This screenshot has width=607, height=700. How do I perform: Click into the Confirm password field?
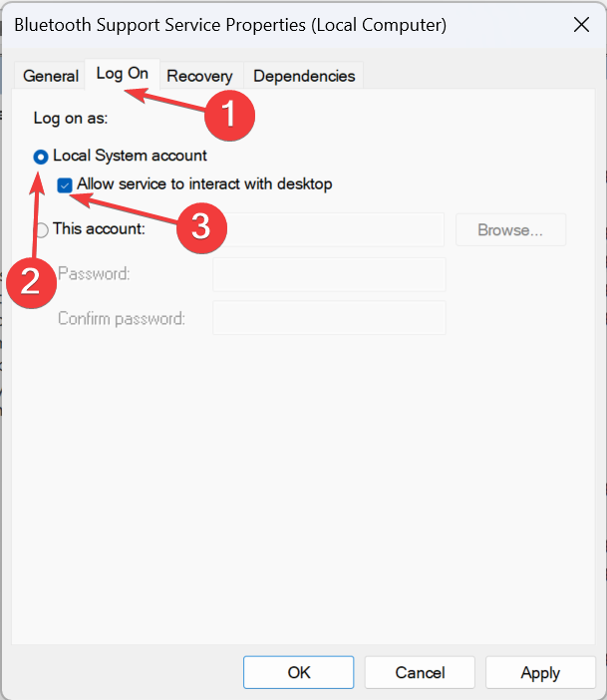coord(329,318)
